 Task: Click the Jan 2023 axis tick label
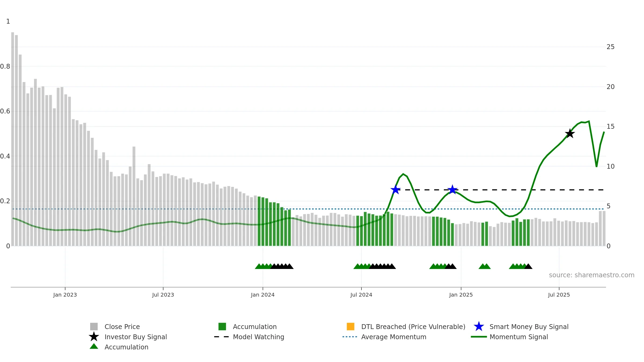click(x=65, y=295)
